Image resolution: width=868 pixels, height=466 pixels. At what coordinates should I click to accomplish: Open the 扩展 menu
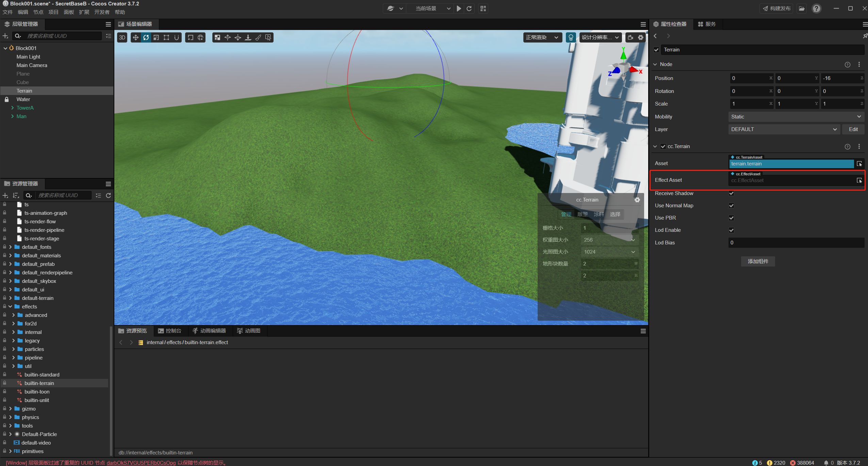coord(84,12)
